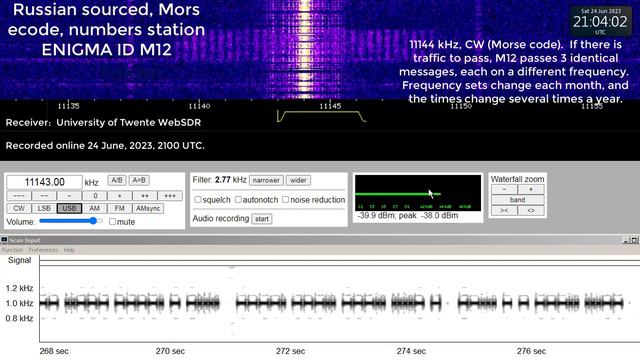Click the A=B VFO copy button
This screenshot has width=640, height=360.
(x=139, y=180)
